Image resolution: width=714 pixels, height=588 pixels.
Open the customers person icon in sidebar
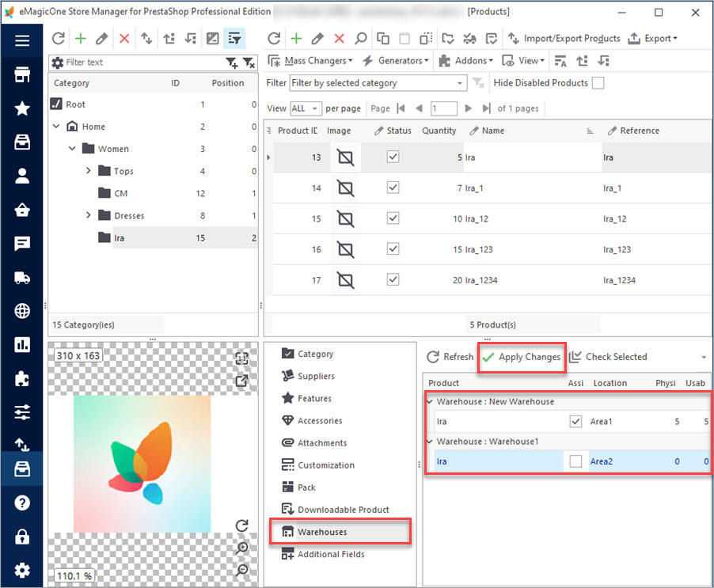22,176
